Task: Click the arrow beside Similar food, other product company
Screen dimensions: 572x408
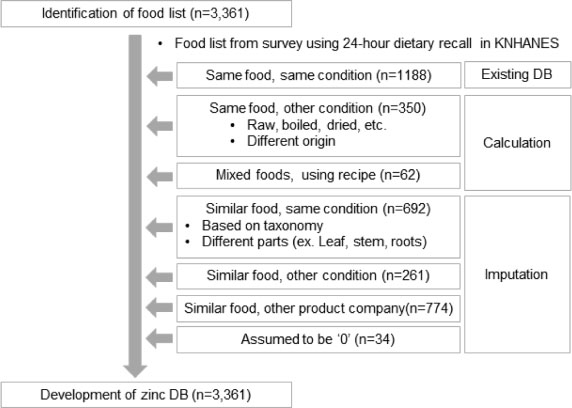Action: pos(160,307)
